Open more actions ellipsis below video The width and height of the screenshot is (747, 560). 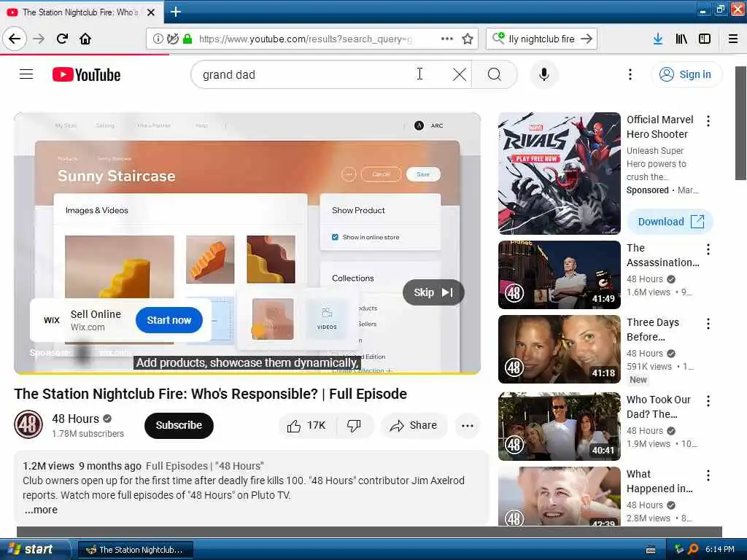pyautogui.click(x=468, y=425)
